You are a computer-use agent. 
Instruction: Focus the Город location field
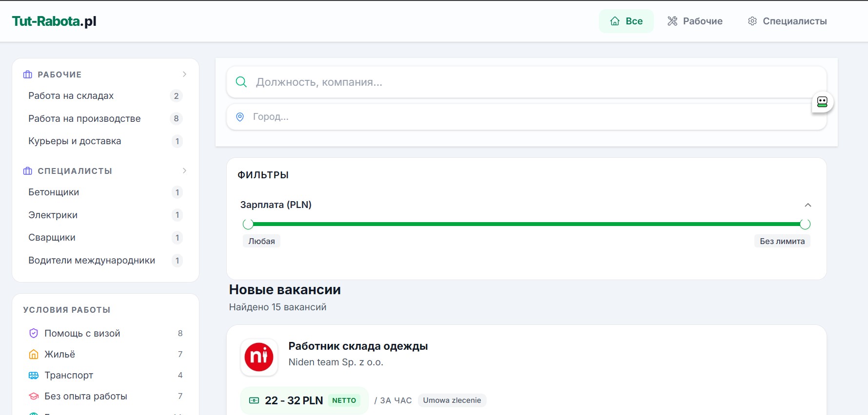coord(527,117)
